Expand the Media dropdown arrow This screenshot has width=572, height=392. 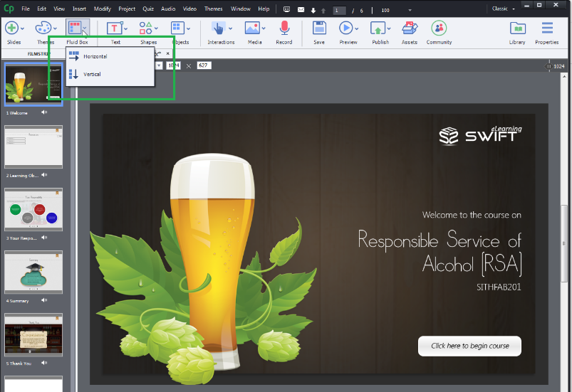264,28
